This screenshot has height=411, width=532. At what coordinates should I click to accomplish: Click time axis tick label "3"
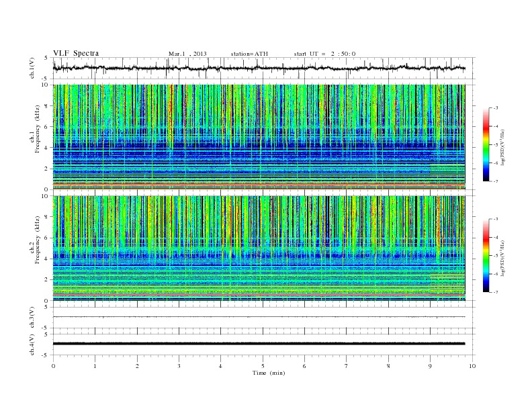(x=179, y=366)
